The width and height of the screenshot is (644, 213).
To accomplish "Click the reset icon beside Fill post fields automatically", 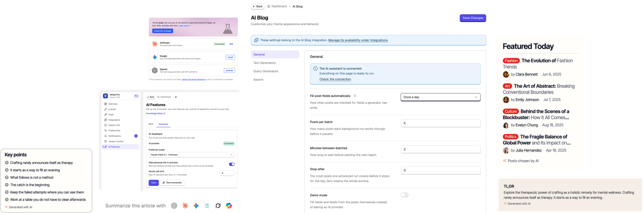I will tap(355, 96).
